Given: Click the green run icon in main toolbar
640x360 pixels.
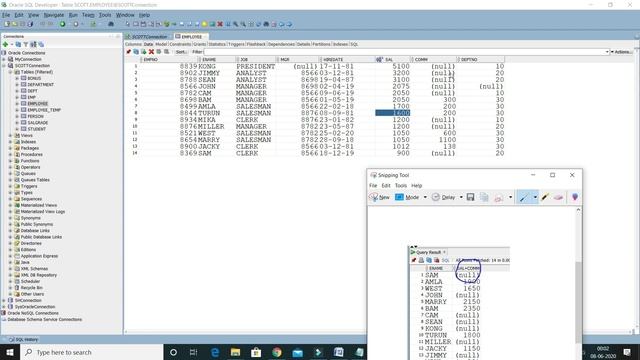Looking at the screenshot, I should [62, 24].
